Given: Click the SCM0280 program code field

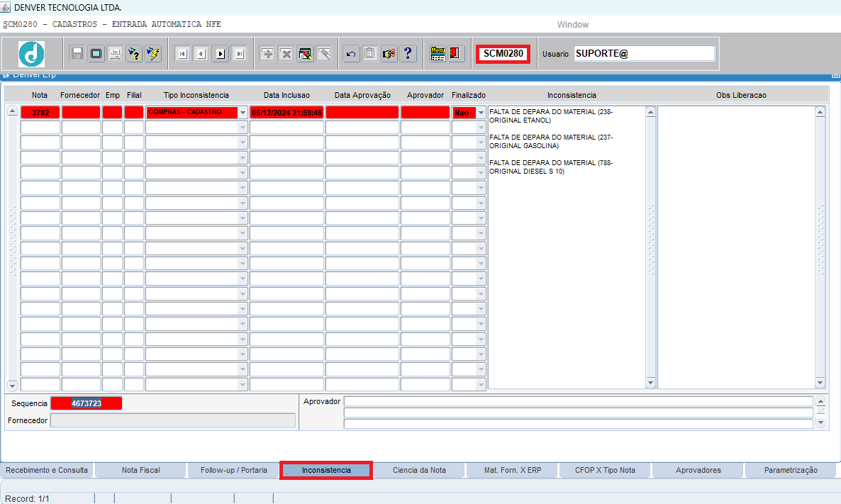Looking at the screenshot, I should click(x=503, y=54).
